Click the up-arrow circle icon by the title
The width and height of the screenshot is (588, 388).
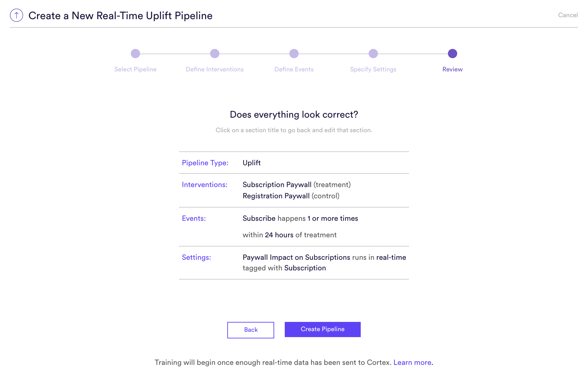point(17,15)
